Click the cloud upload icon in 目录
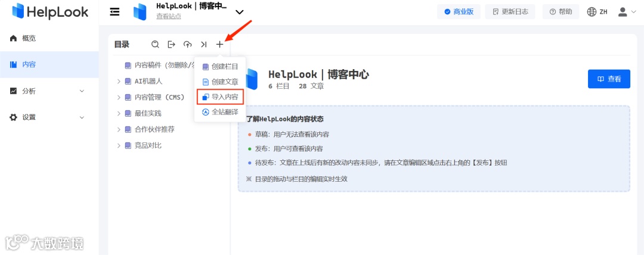Screen dimensions: 644x255 pos(188,44)
